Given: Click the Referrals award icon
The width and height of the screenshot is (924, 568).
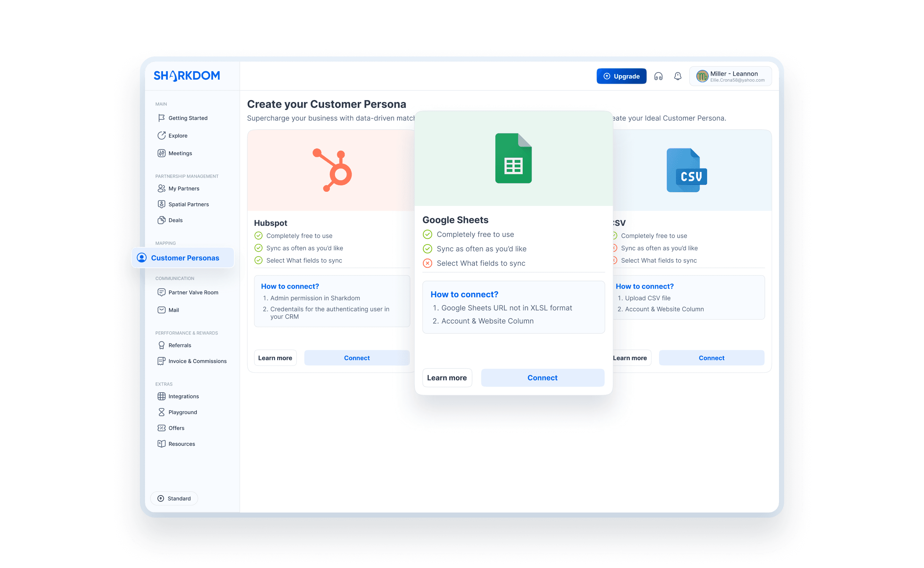Looking at the screenshot, I should pyautogui.click(x=162, y=345).
